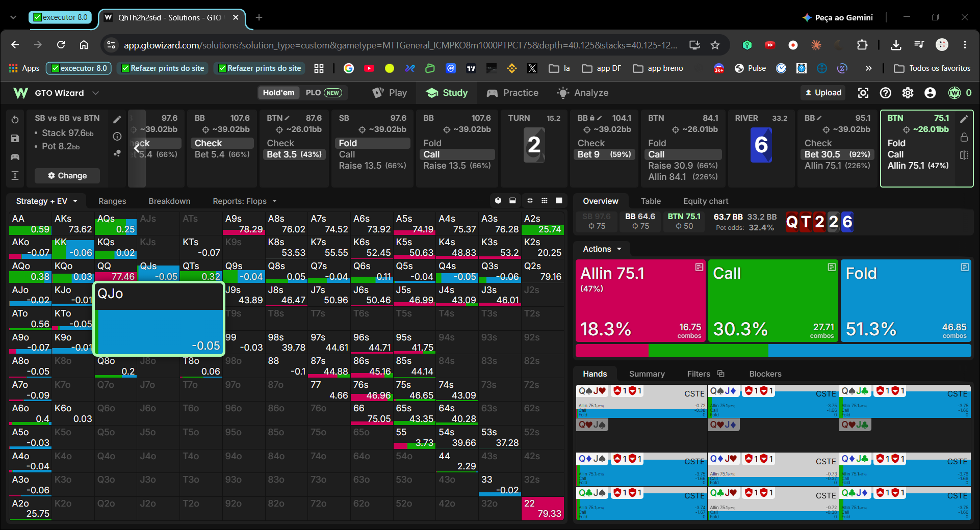Click the save floppy disk icon
The image size is (980, 530).
(x=15, y=138)
